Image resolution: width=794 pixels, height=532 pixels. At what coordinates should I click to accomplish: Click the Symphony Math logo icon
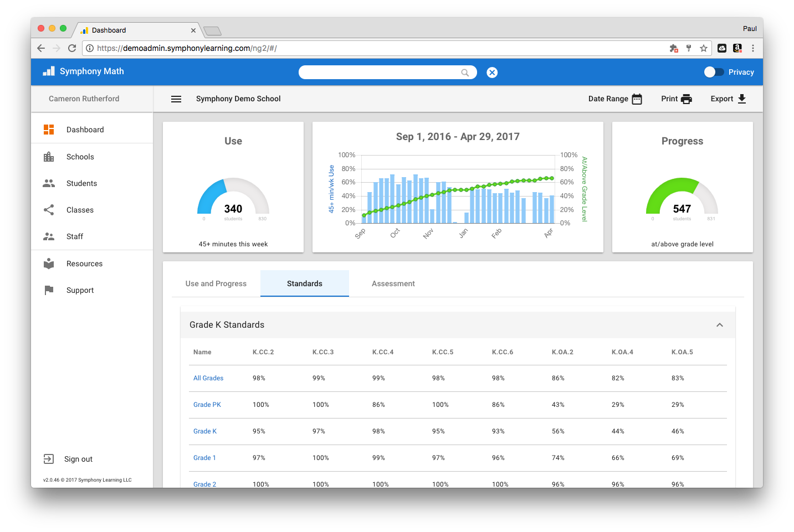49,71
